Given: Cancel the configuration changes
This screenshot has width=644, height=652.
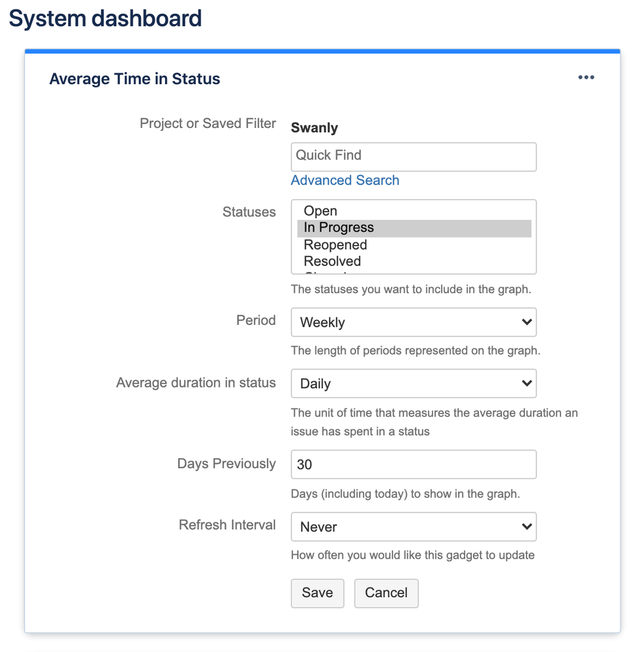Looking at the screenshot, I should click(386, 593).
